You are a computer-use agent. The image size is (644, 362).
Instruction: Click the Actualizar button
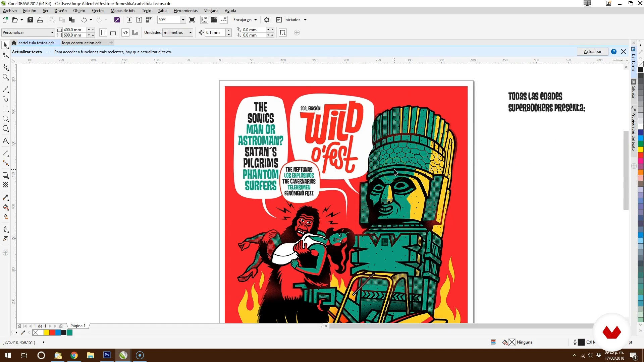point(592,52)
